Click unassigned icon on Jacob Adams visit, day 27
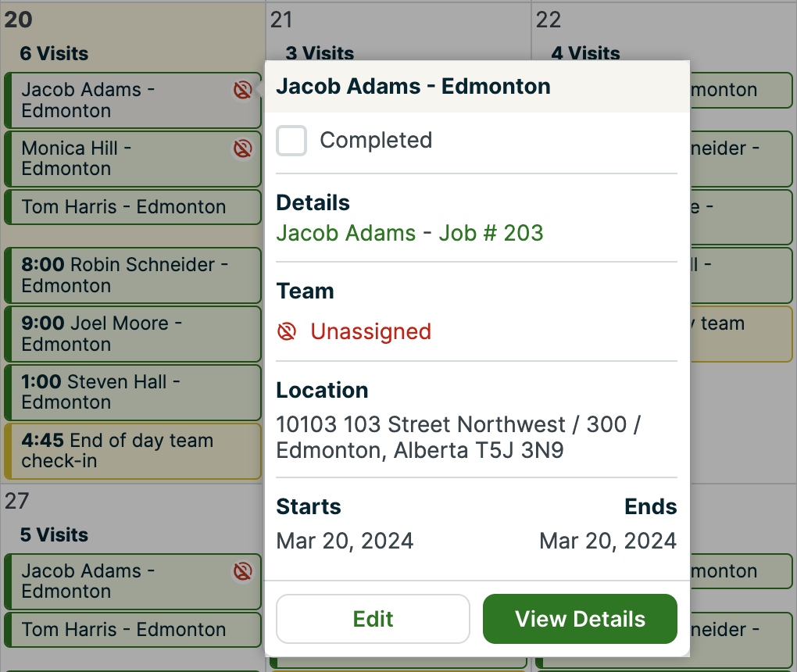The height and width of the screenshot is (672, 797). tap(242, 572)
